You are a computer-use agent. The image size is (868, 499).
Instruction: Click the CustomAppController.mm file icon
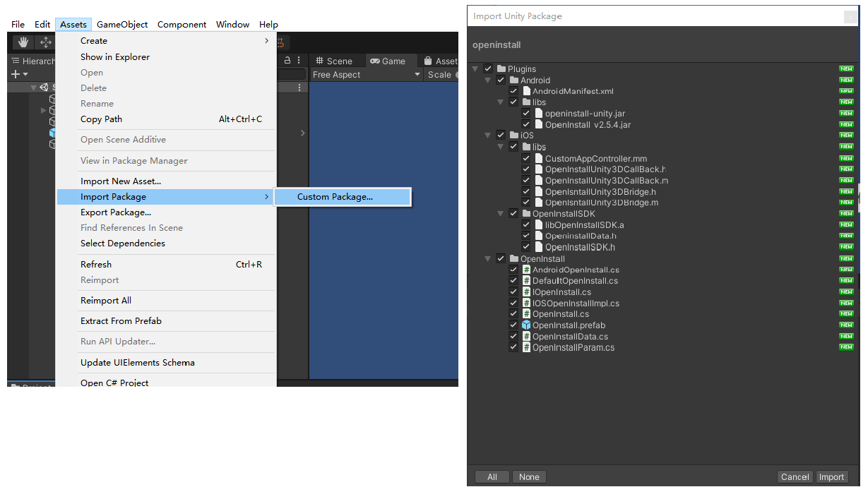[x=539, y=159]
